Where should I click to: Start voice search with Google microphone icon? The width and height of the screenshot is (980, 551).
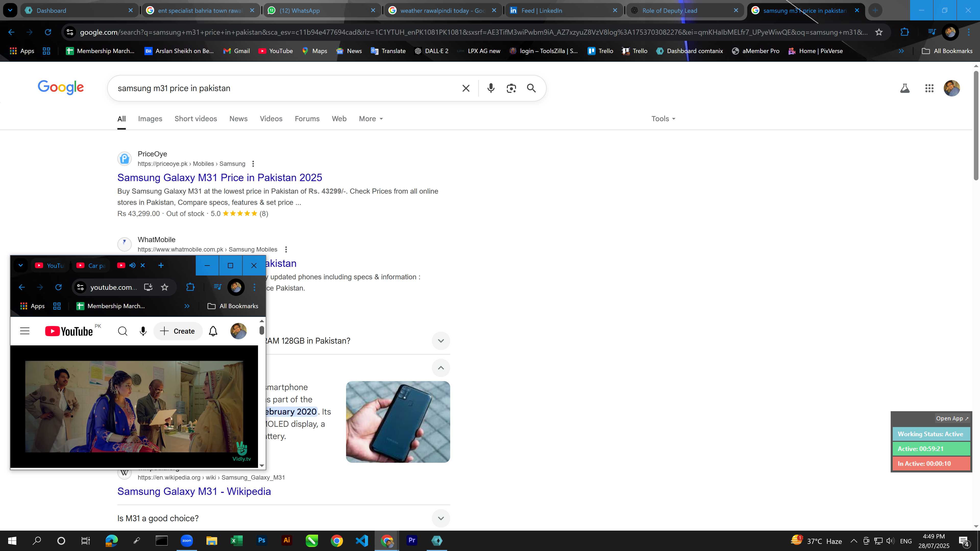pos(491,88)
